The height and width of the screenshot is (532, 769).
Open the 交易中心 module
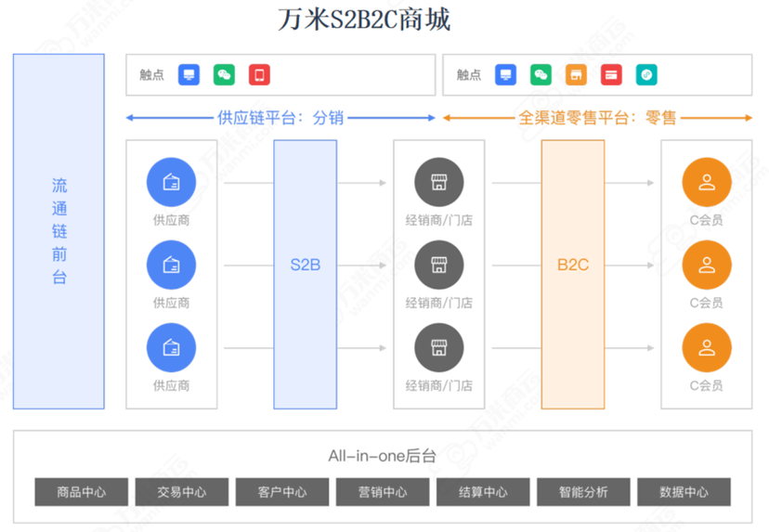coord(182,492)
